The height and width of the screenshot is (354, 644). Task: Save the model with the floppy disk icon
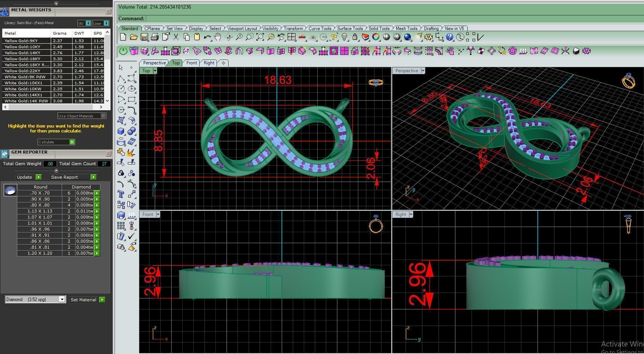click(x=144, y=37)
